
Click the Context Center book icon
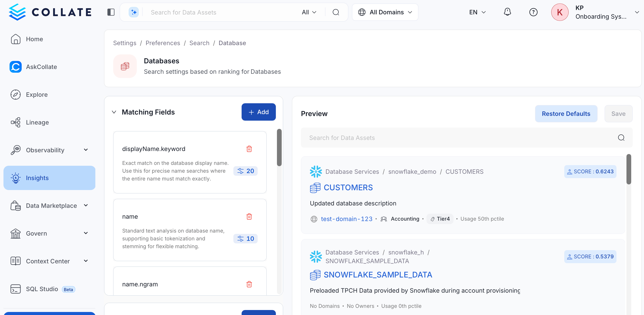[16, 261]
